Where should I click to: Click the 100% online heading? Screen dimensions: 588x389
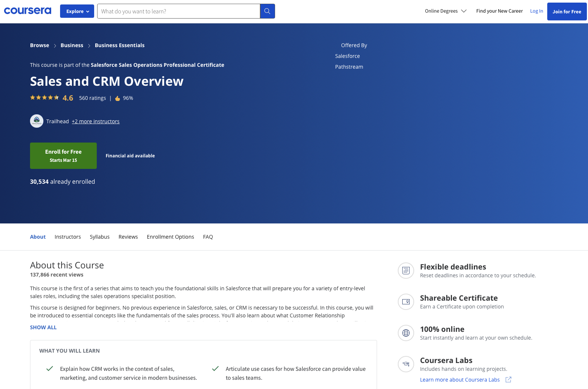[442, 329]
